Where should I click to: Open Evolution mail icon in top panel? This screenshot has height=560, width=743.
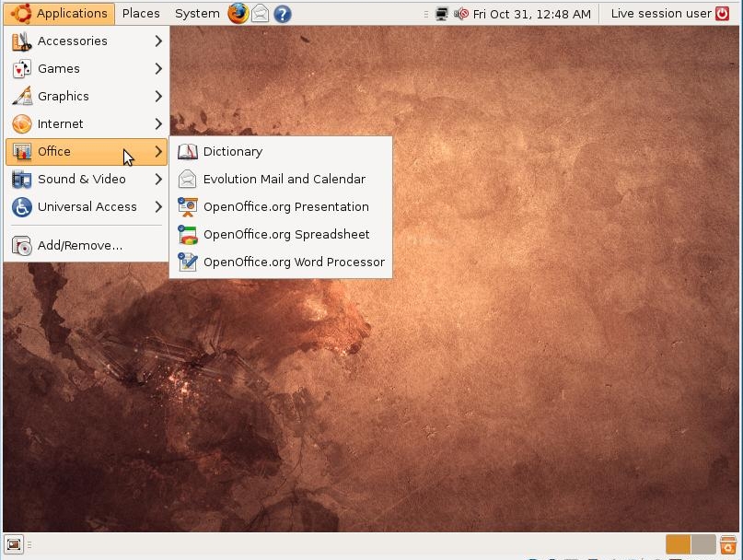tap(261, 14)
